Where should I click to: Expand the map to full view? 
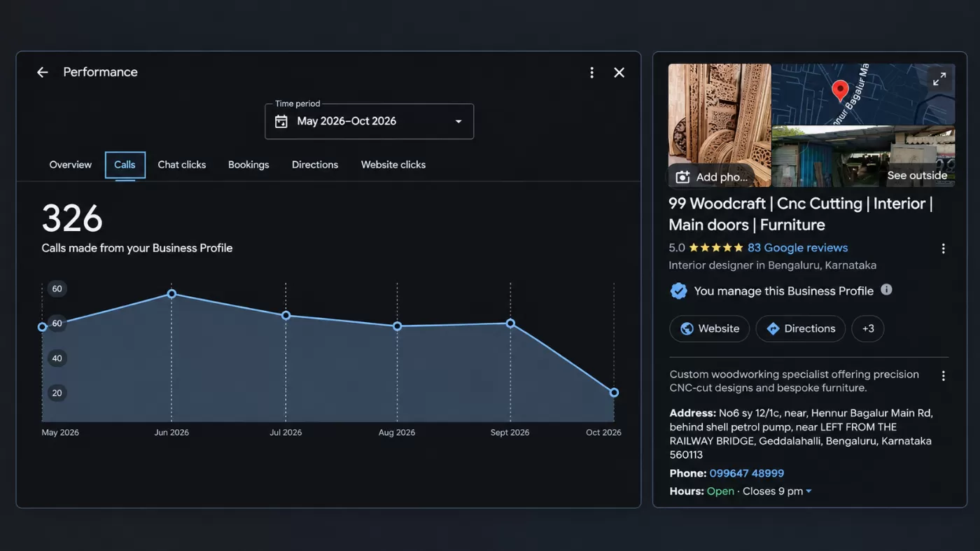click(939, 79)
